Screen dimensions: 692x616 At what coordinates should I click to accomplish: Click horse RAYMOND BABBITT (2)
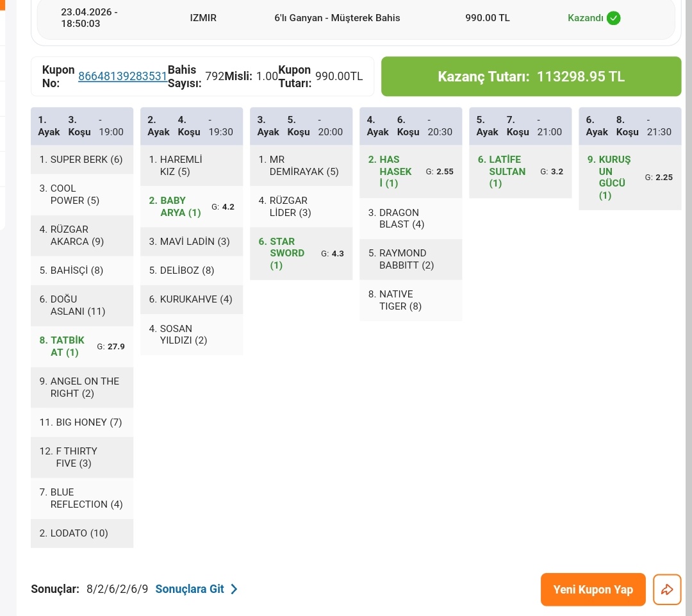[x=411, y=259]
